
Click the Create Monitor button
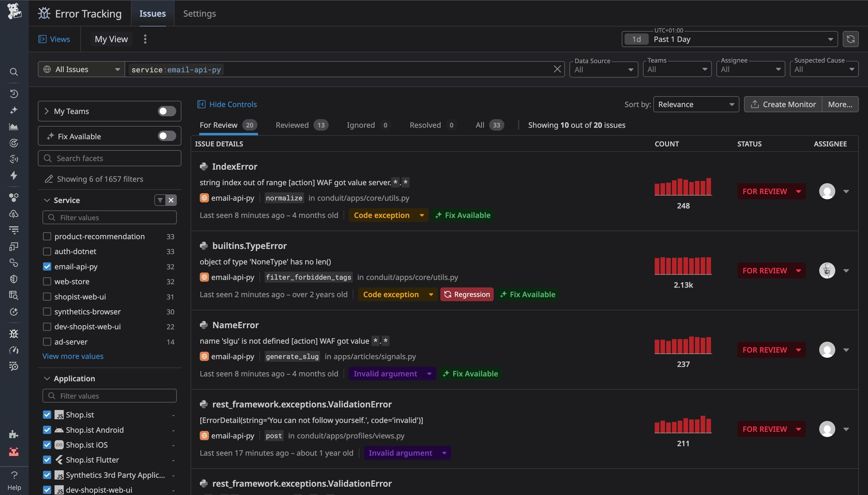point(782,104)
